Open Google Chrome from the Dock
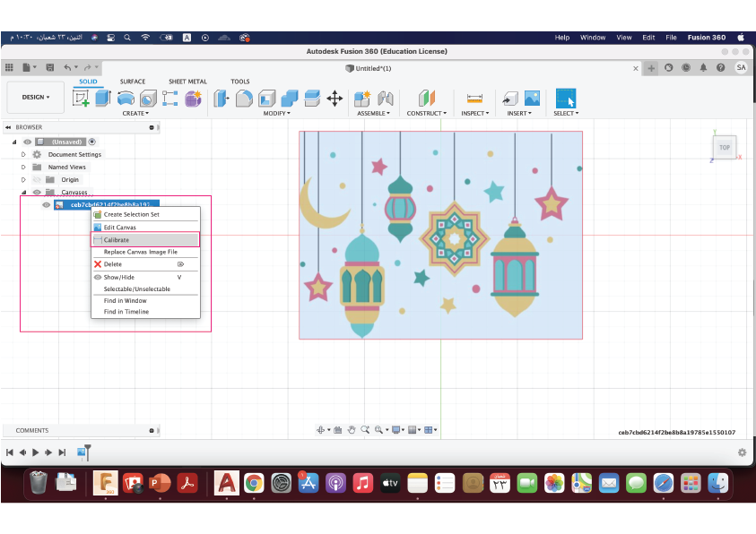This screenshot has height=534, width=756. 254,483
